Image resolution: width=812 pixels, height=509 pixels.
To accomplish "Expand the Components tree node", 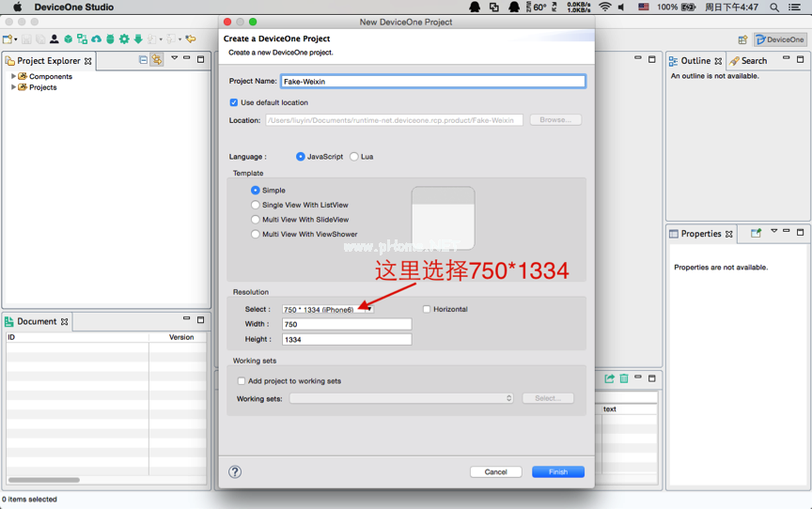I will [13, 76].
